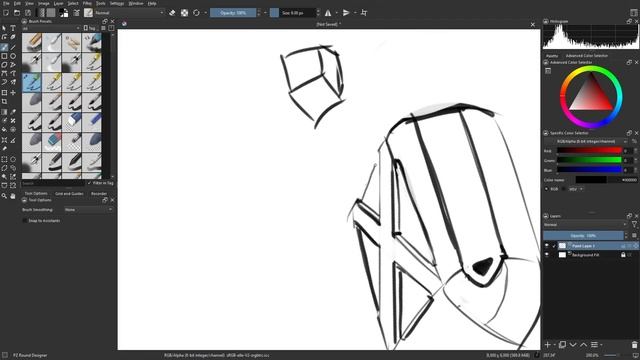Toggle Horizontal Mirror tool
The image size is (640, 360).
tap(328, 13)
